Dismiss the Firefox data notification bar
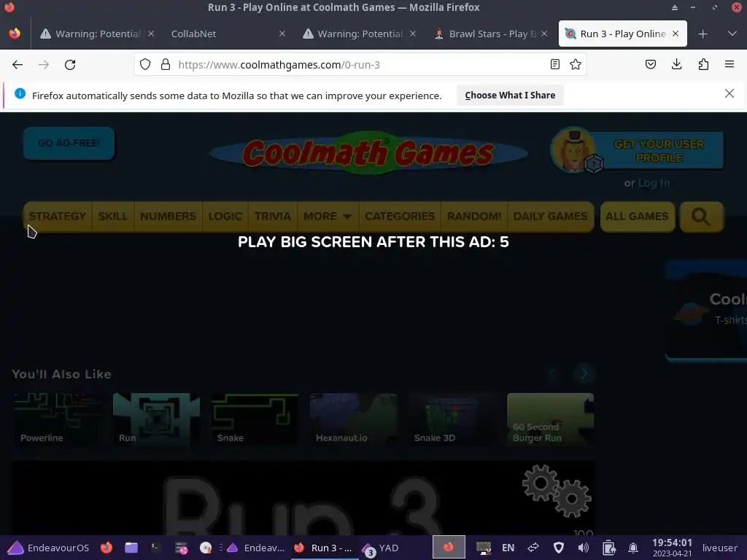Viewport: 747px width, 560px height. pos(729,93)
